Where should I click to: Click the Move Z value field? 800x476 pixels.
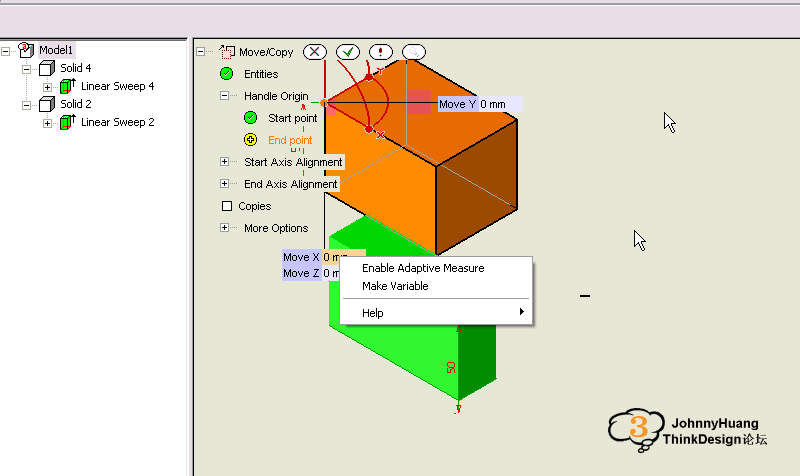(331, 273)
